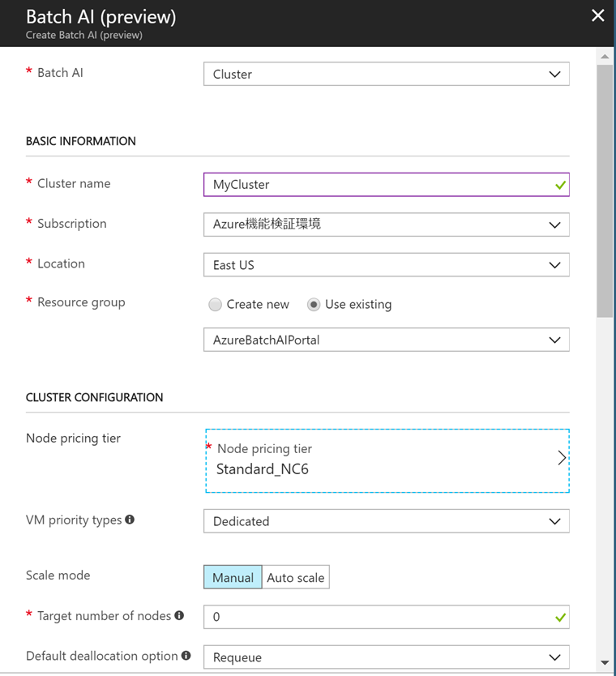Open the Batch AI type dropdown showing Cluster
The image size is (616, 676).
[x=387, y=74]
